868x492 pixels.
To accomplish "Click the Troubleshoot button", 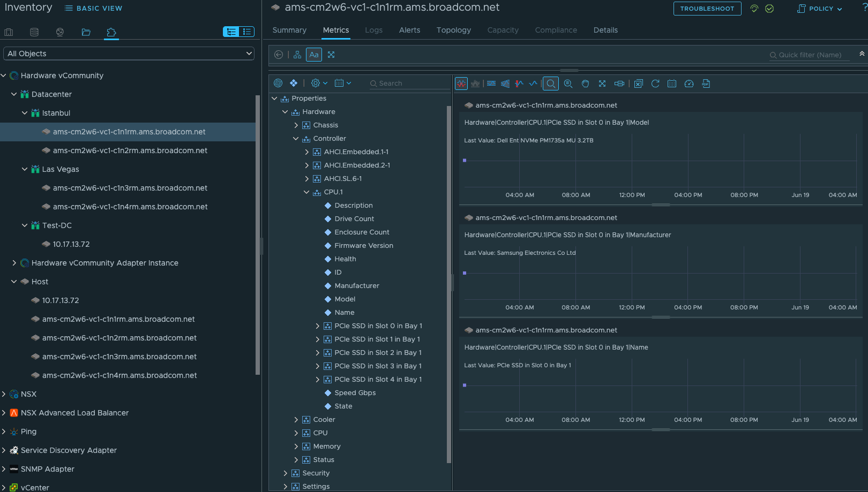I will (707, 9).
